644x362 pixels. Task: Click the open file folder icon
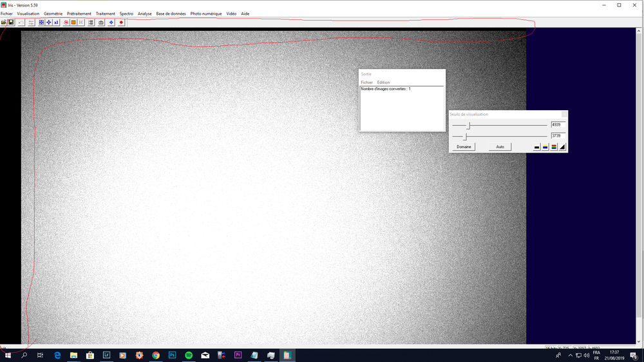[x=4, y=23]
